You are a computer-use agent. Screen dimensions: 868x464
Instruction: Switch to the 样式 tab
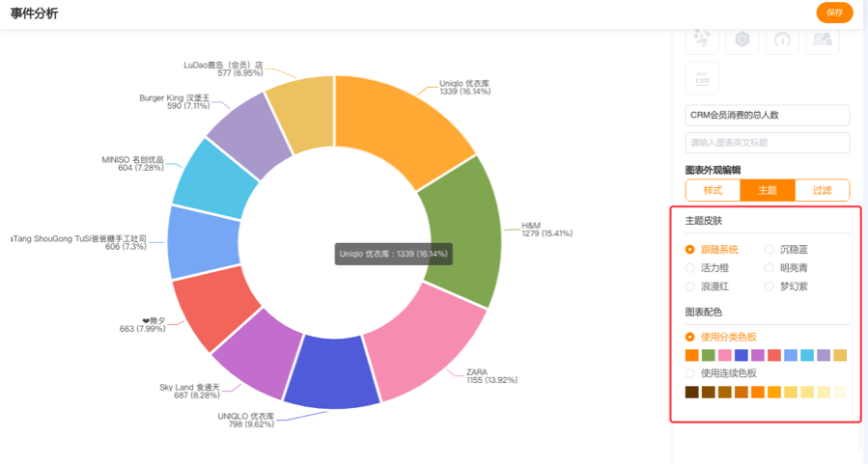(713, 190)
